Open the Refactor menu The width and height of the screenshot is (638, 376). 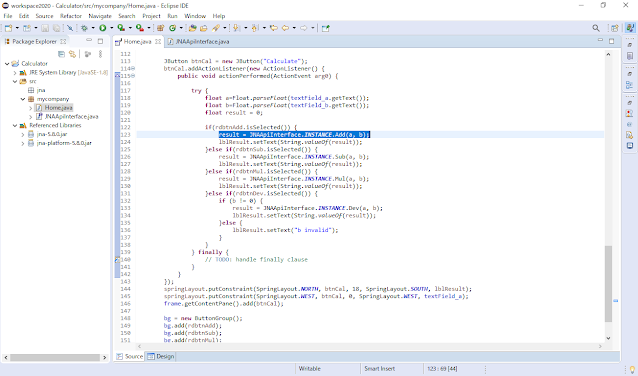(71, 16)
